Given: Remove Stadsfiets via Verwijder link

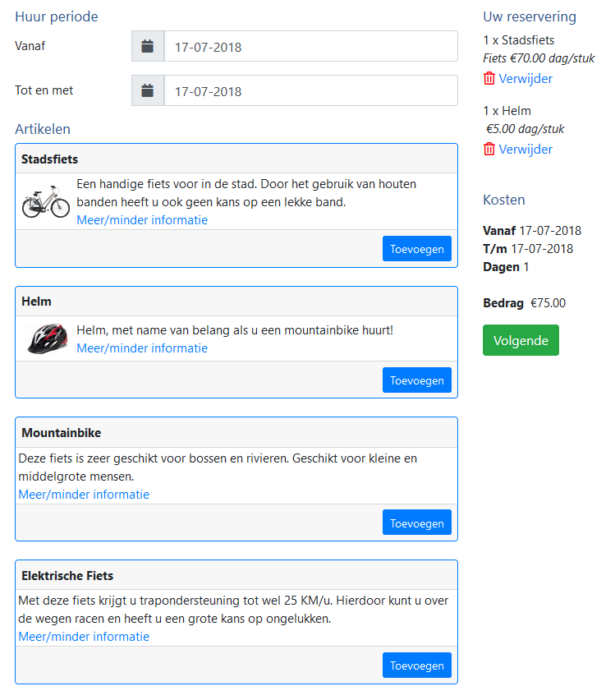Looking at the screenshot, I should click(x=526, y=79).
